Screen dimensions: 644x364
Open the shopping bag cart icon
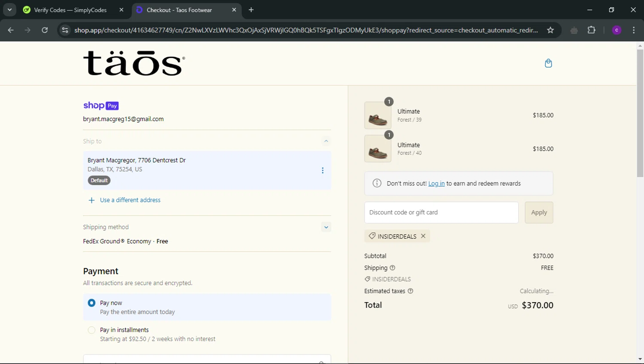click(548, 63)
